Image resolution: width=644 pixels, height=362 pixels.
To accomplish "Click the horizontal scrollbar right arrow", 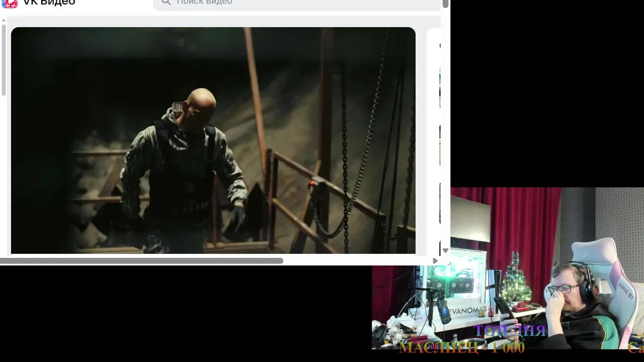I will click(435, 260).
